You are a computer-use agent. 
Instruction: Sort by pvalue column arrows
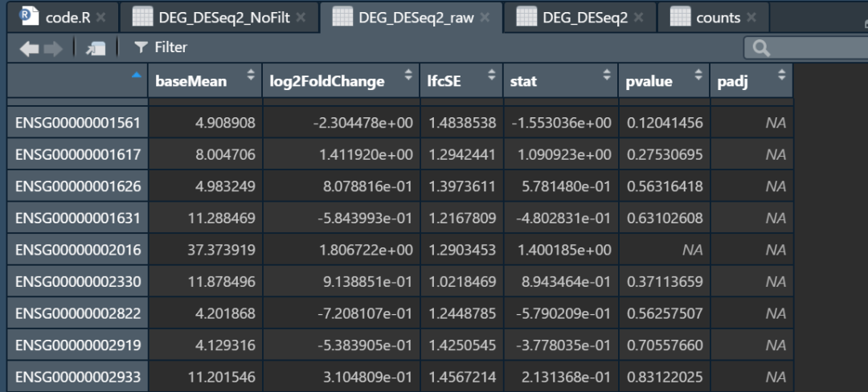(698, 76)
